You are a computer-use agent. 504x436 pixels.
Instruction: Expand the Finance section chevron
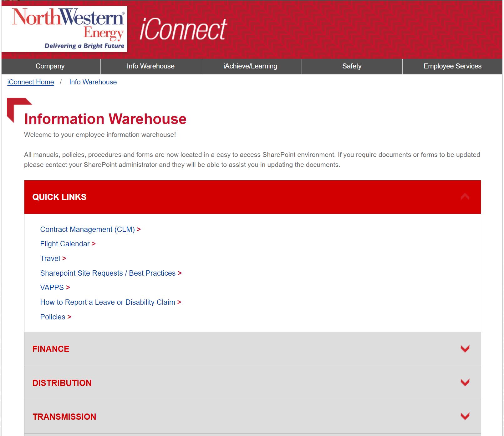465,349
